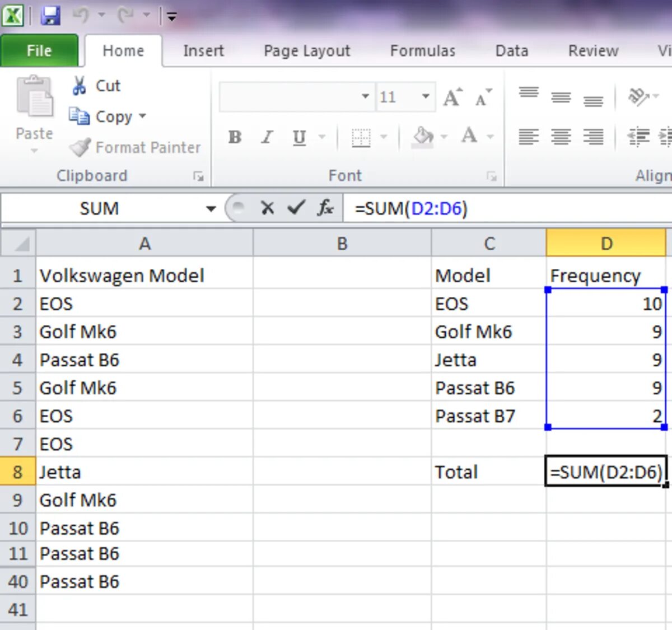Expand the Name Box dropdown arrow
Screen dimensions: 672x630
coord(211,209)
